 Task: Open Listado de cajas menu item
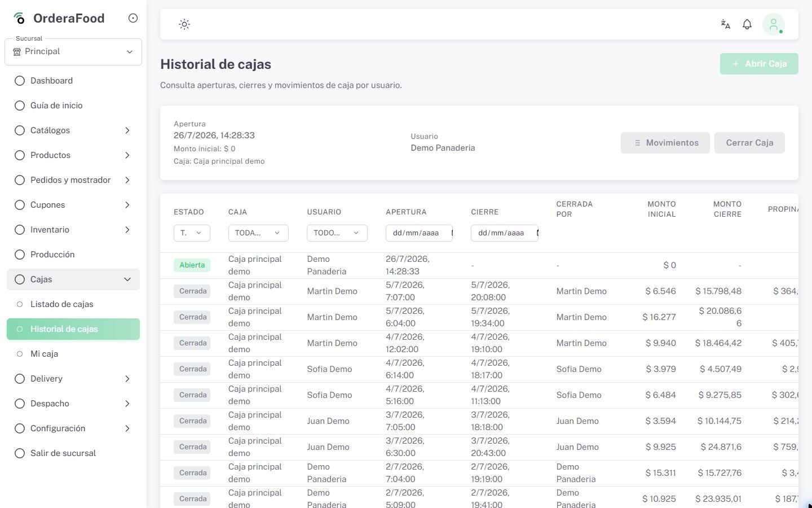(73, 304)
